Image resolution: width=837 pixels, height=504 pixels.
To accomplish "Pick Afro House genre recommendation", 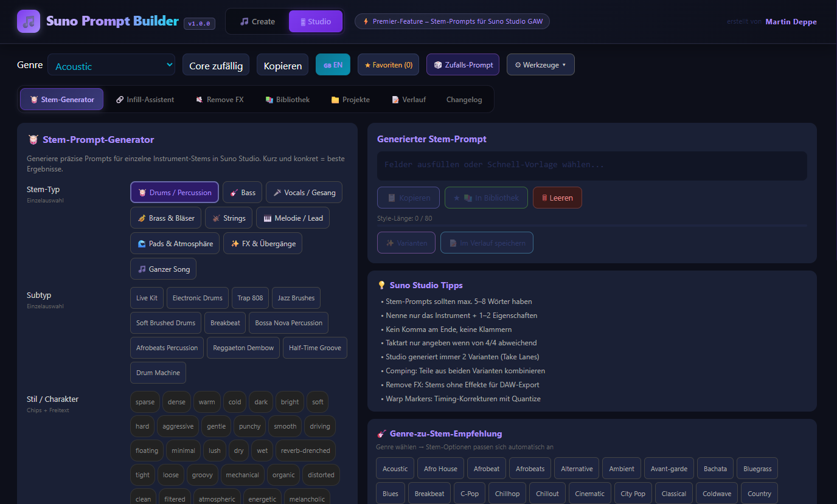I will (x=440, y=469).
